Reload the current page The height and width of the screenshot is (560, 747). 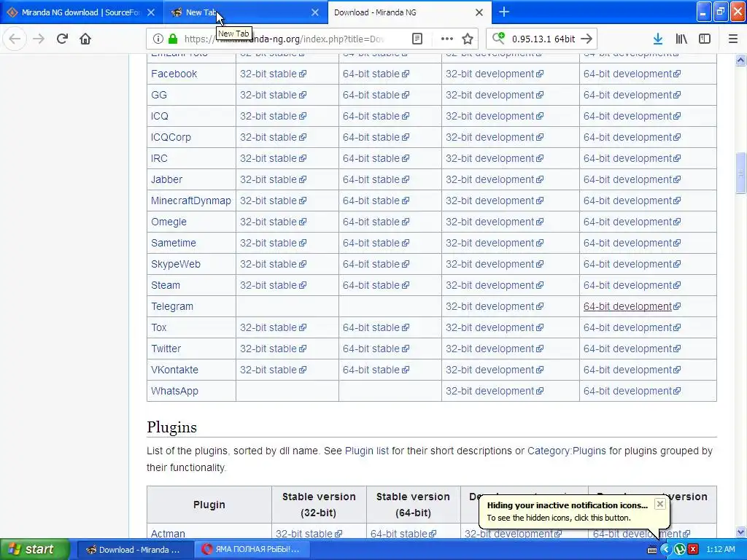coord(62,39)
